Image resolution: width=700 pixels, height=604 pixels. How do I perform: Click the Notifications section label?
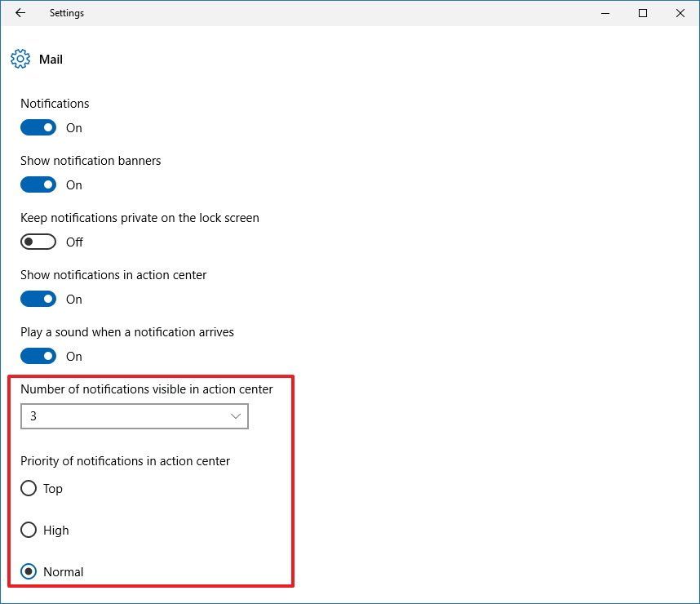(x=55, y=103)
